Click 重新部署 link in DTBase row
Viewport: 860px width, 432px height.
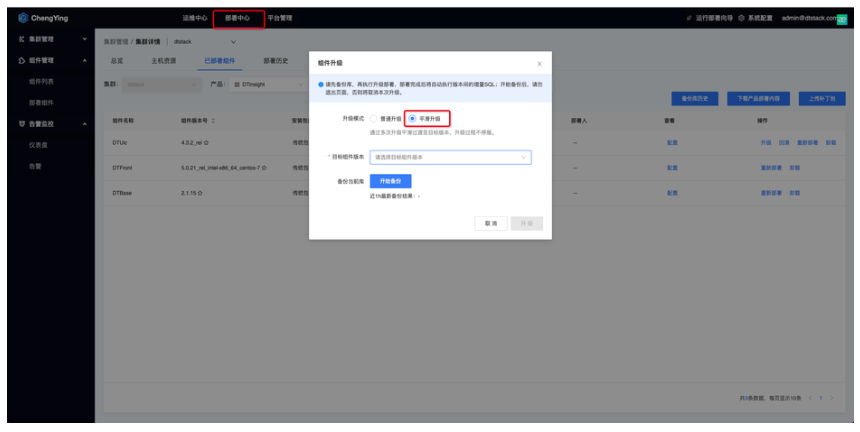click(x=772, y=193)
